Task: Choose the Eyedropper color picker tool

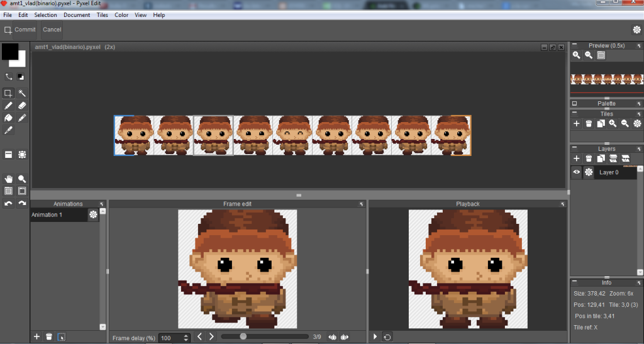Action: point(9,130)
